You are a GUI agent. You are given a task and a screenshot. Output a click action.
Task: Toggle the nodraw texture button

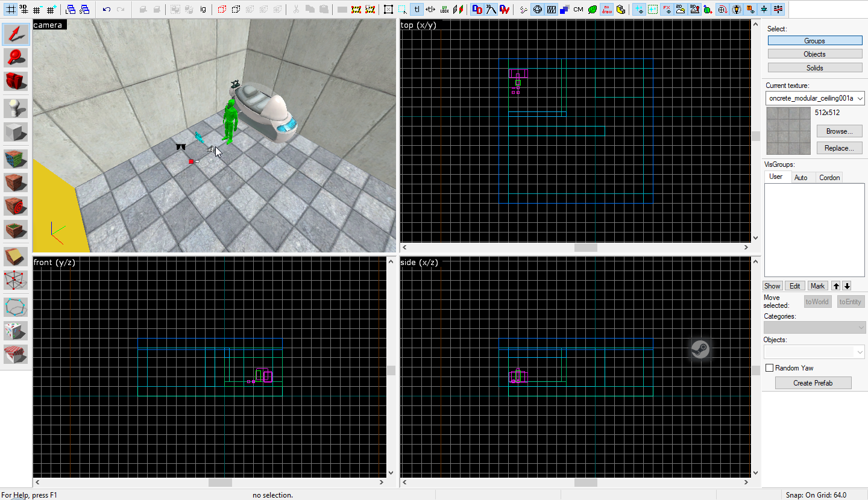pos(607,10)
